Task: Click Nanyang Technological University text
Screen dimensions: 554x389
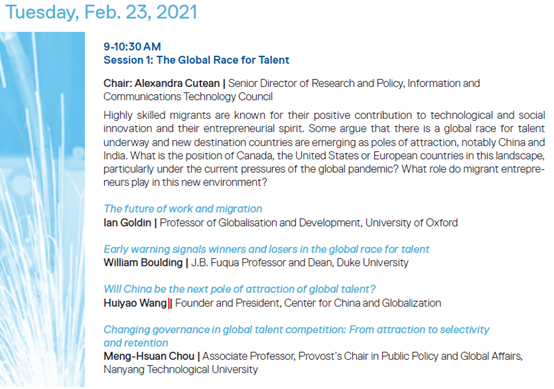Action: pyautogui.click(x=181, y=370)
